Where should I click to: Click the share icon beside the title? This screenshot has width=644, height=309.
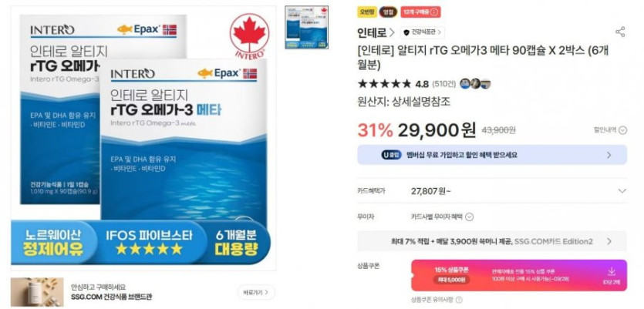pyautogui.click(x=620, y=32)
